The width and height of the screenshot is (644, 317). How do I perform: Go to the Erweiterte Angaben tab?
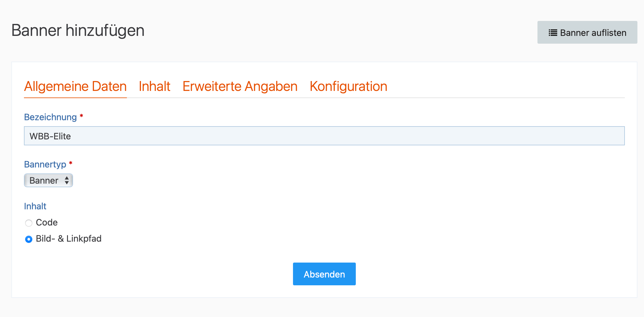point(240,86)
